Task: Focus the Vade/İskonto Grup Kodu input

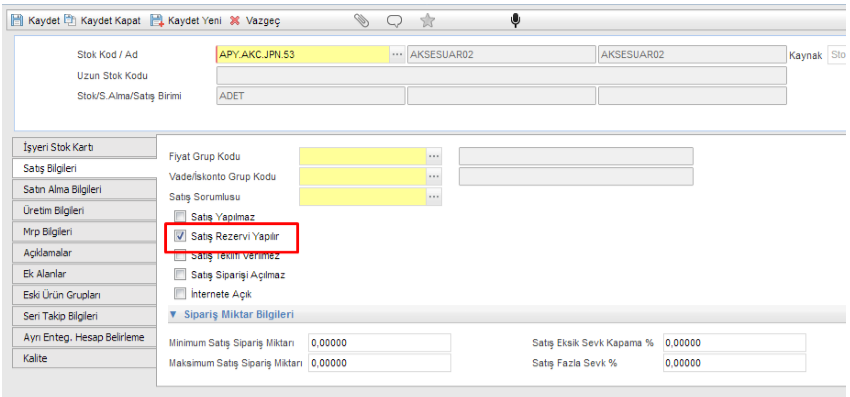Action: point(363,176)
